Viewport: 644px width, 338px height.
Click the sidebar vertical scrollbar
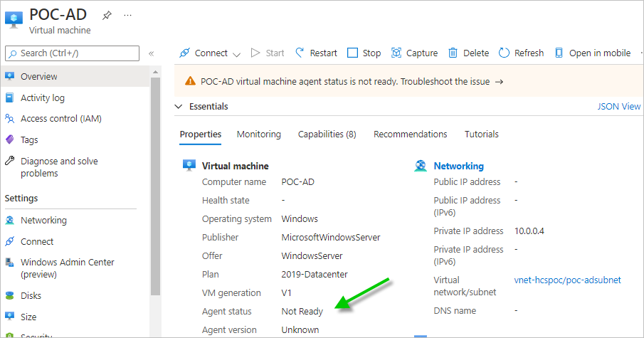pyautogui.click(x=155, y=187)
